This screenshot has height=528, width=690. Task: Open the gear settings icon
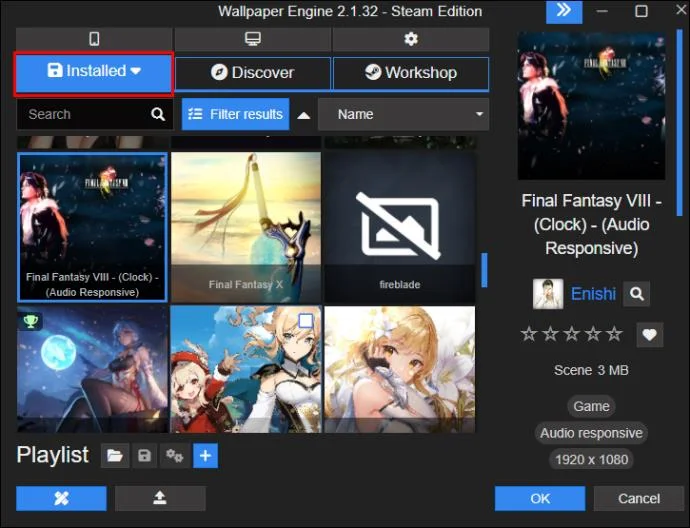point(411,39)
